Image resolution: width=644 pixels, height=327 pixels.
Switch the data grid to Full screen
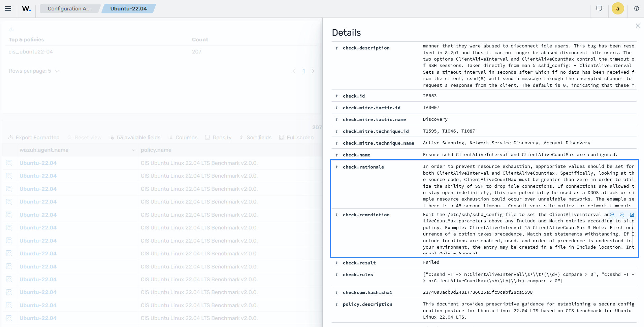pyautogui.click(x=296, y=138)
